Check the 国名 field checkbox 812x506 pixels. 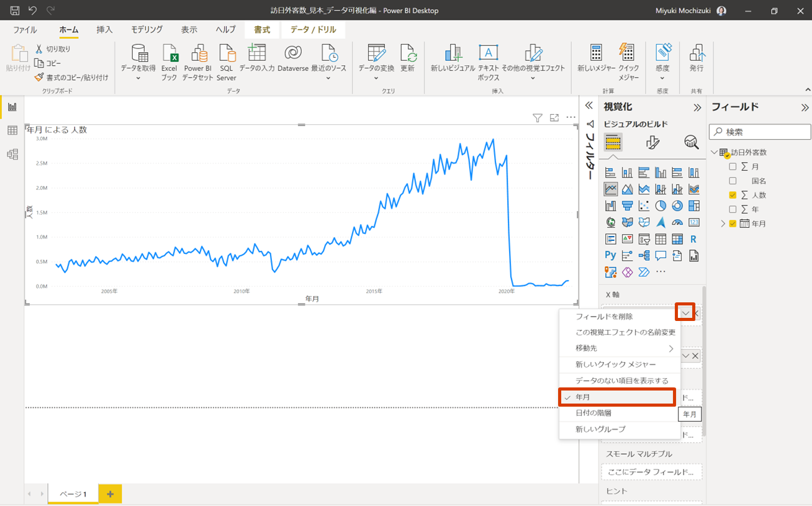click(x=733, y=181)
